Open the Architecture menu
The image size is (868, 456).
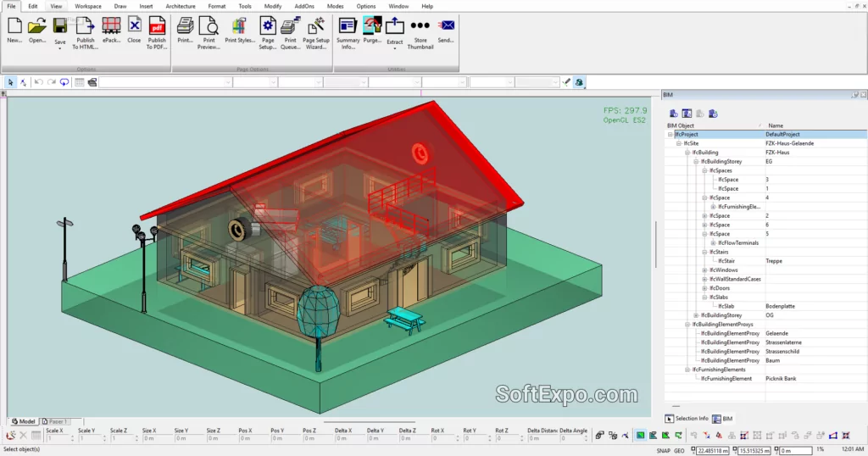181,6
